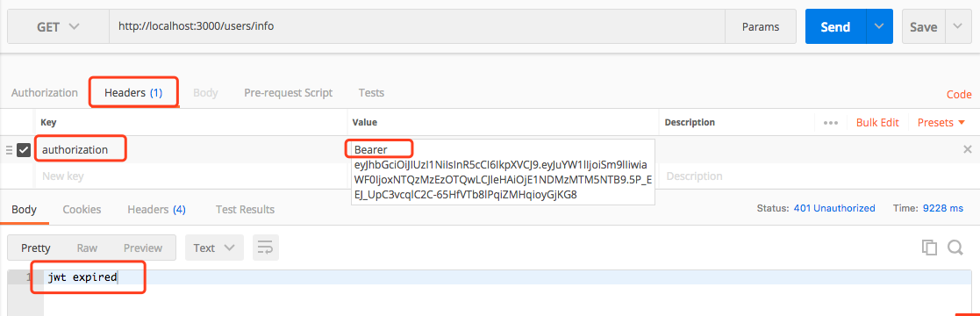Edit the Bearer token value field
The height and width of the screenshot is (316, 980).
pos(503,173)
